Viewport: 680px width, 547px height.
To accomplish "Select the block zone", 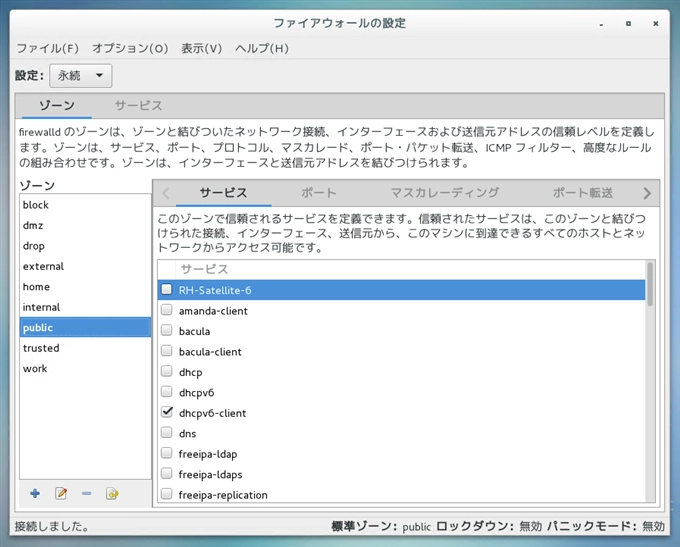I will [85, 205].
